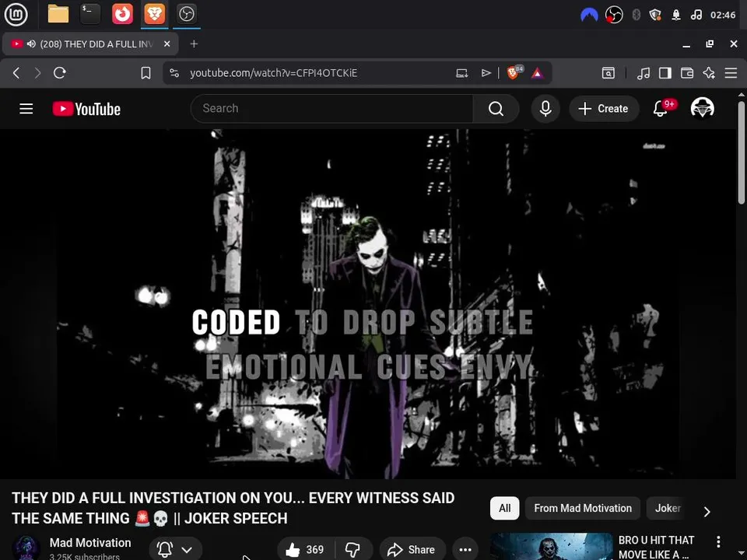The image size is (747, 560).
Task: Open the music note tray applet
Action: [696, 15]
